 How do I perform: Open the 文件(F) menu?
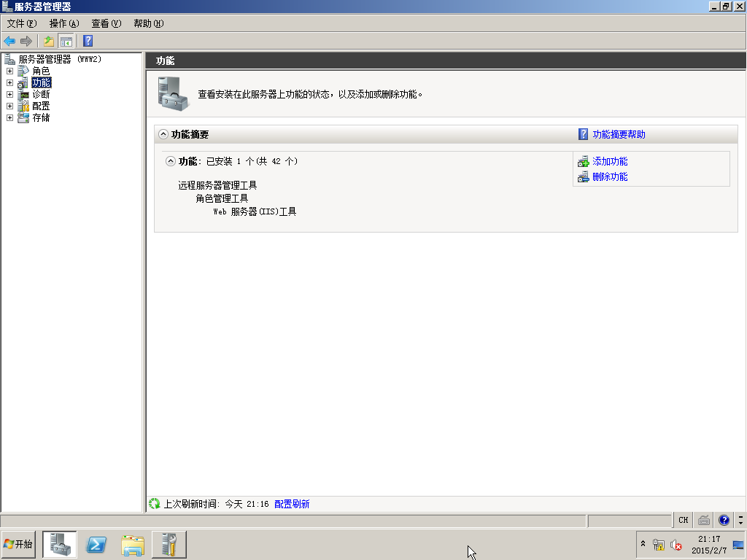[21, 23]
